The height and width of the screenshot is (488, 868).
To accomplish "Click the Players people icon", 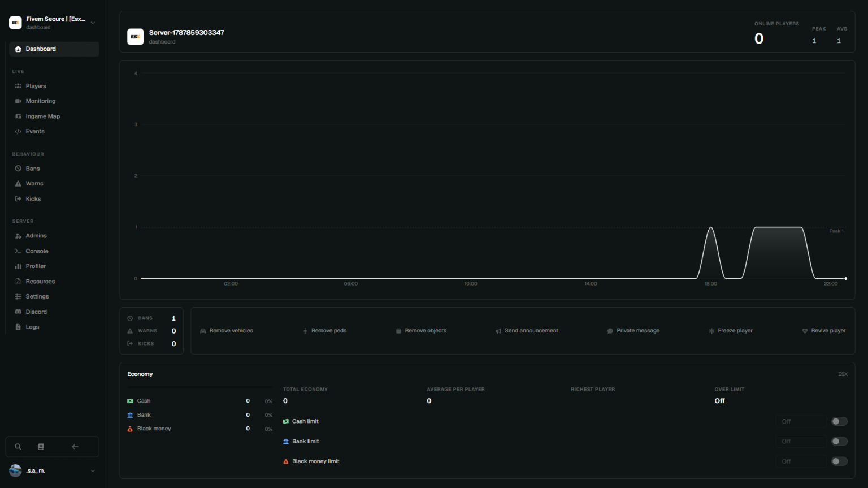I will tap(18, 86).
